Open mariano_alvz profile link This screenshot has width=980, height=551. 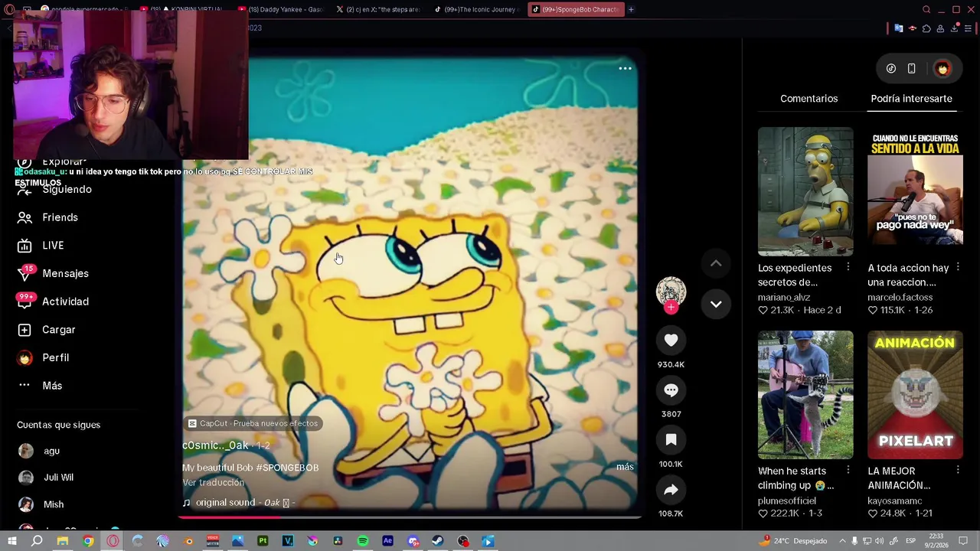pyautogui.click(x=784, y=297)
